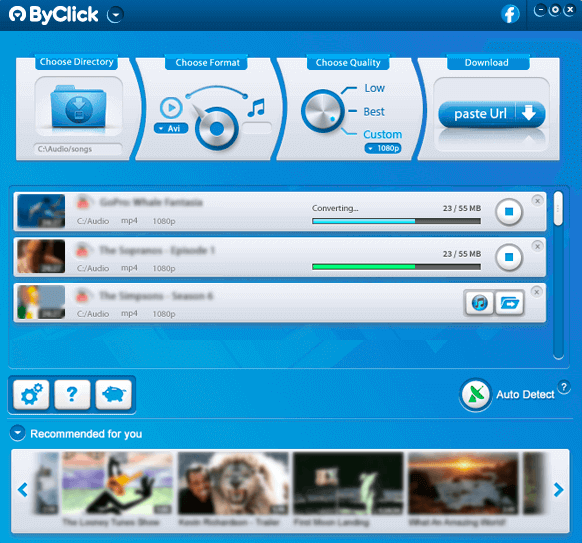Collapse the Recommended for you section
Viewport: 582px width, 543px height.
pyautogui.click(x=17, y=433)
